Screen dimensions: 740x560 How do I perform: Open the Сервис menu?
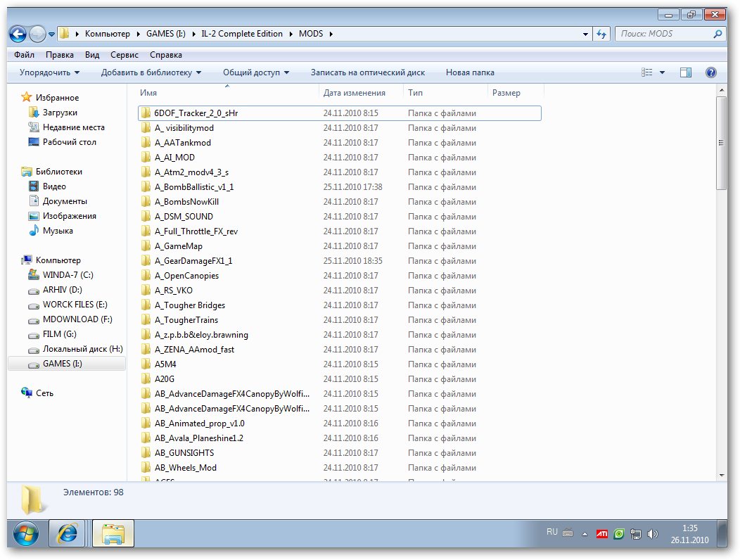(124, 55)
